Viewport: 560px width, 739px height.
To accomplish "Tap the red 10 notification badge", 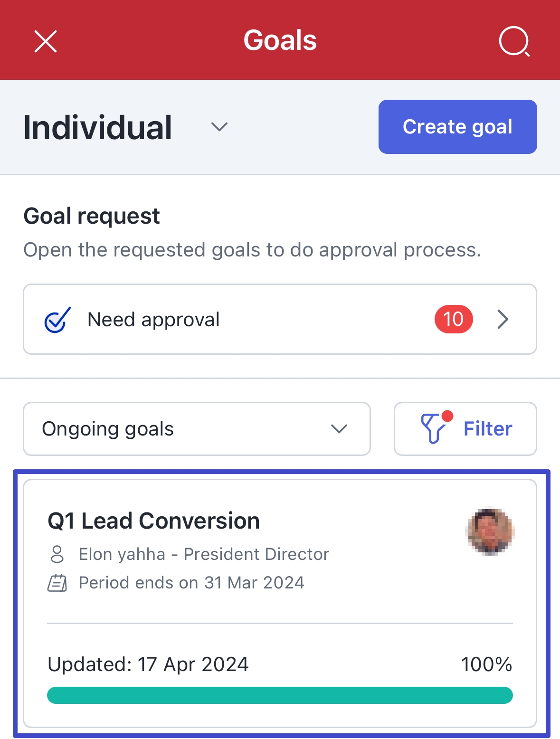I will (454, 319).
